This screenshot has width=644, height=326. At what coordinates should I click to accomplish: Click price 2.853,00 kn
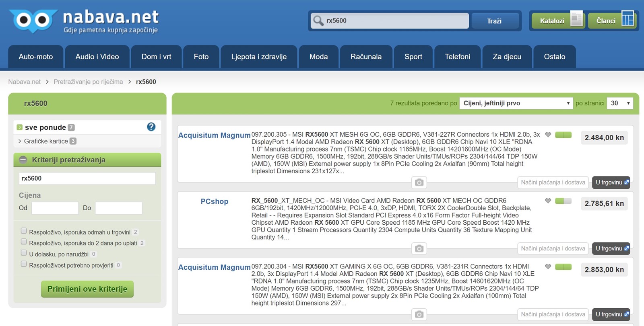(604, 270)
